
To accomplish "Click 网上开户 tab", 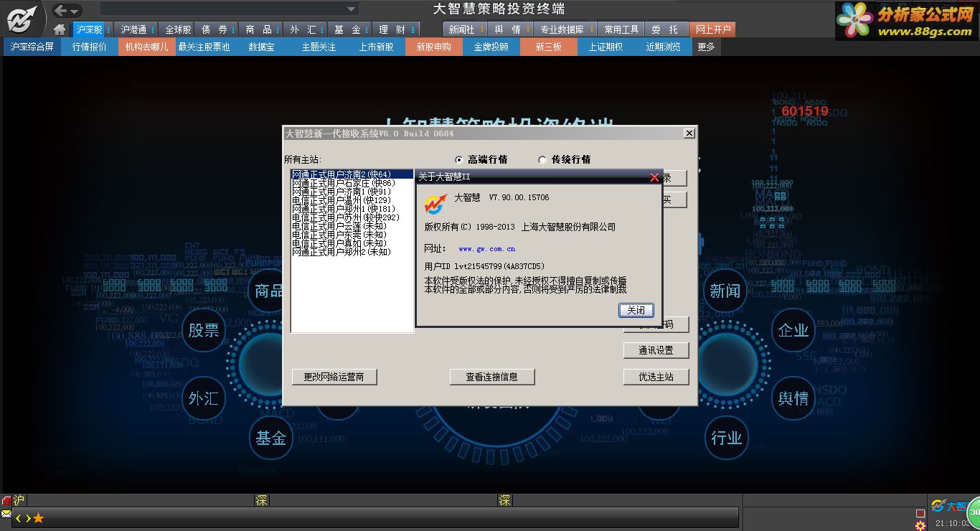I will pyautogui.click(x=712, y=29).
